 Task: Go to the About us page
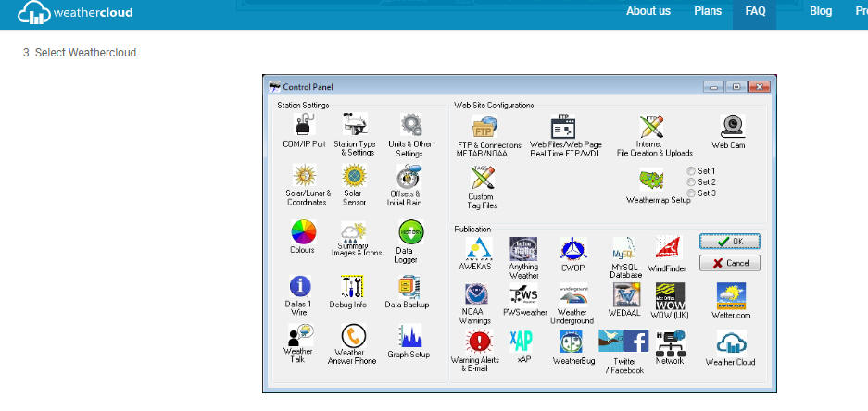coord(648,11)
